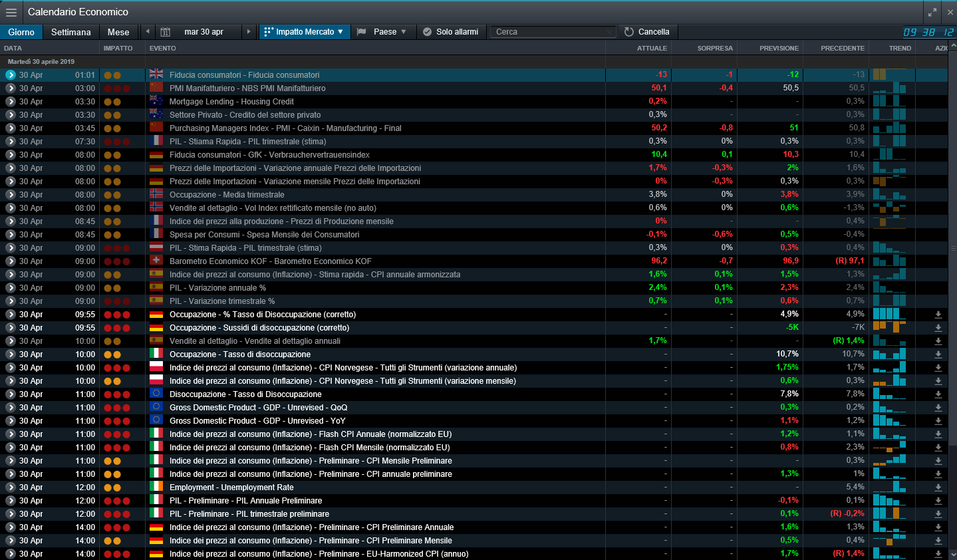Switch to the Mese tab
The width and height of the screenshot is (957, 560).
(118, 32)
